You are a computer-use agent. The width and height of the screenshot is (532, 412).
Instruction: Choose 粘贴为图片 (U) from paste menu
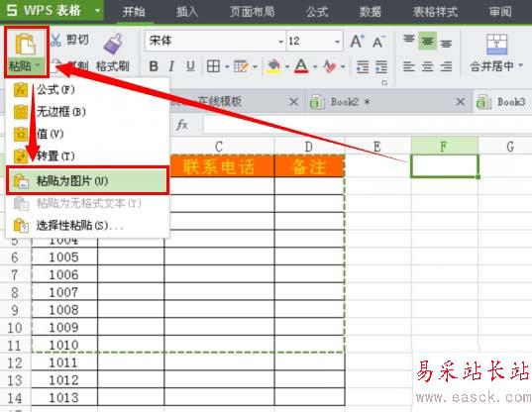87,180
